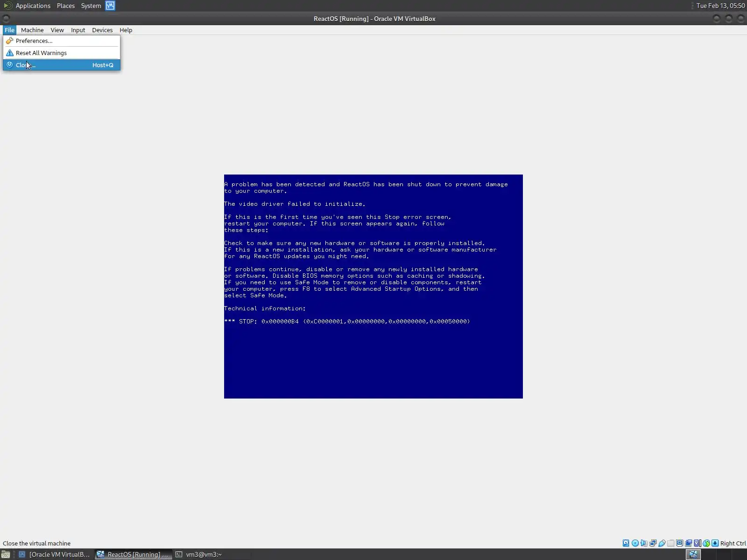
Task: Click 'The video driver failed to initialize.' line
Action: click(x=295, y=204)
